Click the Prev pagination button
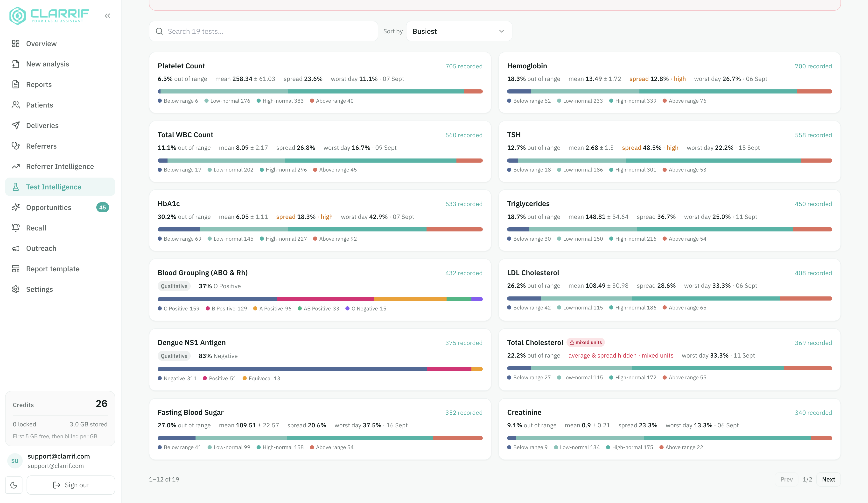Screen dimensions: 868x503 tap(786, 479)
